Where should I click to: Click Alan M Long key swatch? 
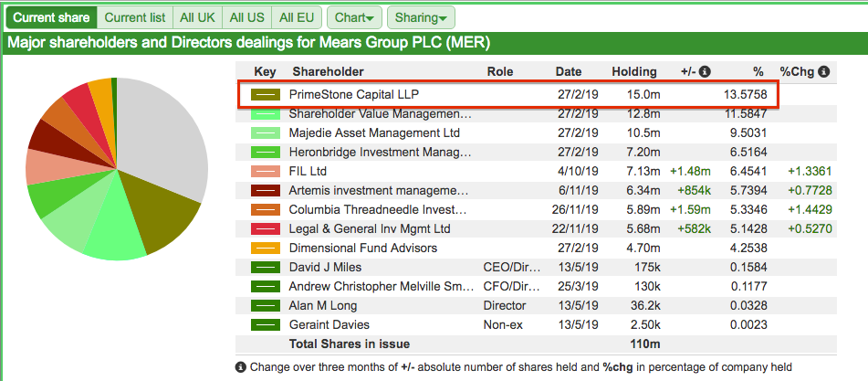(x=266, y=306)
